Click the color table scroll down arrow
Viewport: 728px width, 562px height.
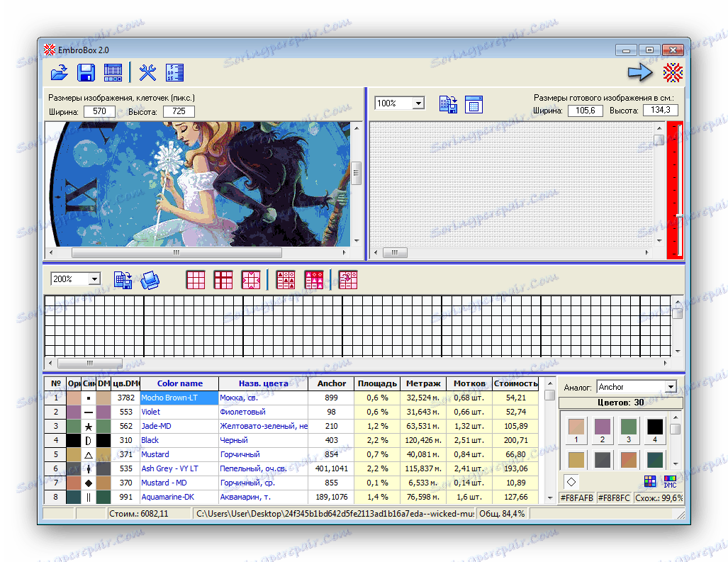tap(549, 498)
